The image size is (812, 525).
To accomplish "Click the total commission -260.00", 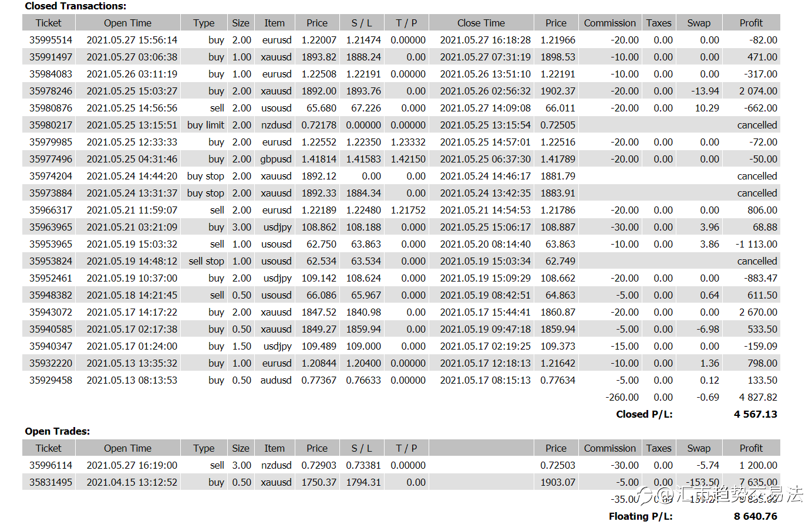I will pos(622,397).
